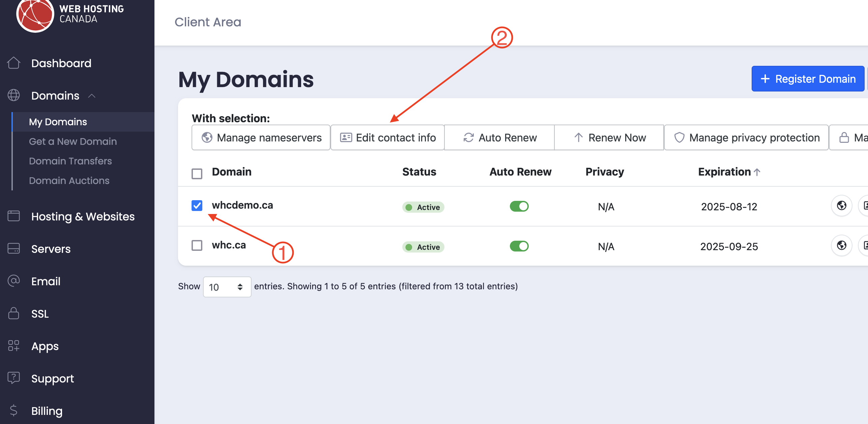Open the whc.ca domain link
The width and height of the screenshot is (868, 424).
229,245
